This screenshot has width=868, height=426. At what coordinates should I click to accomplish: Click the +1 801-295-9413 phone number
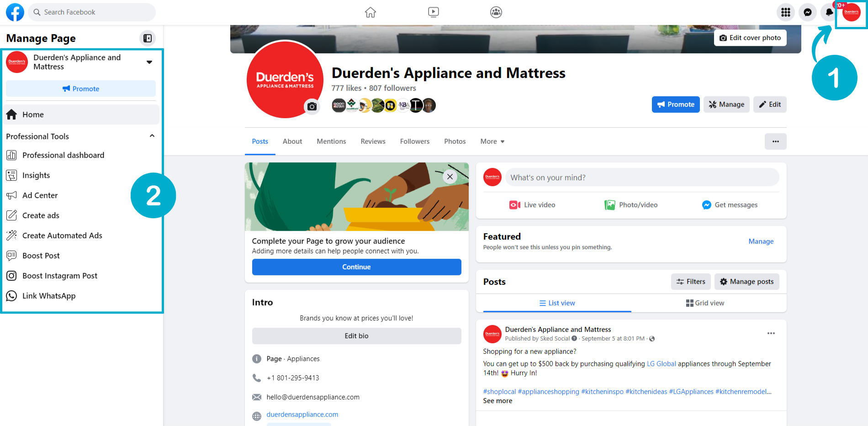(x=293, y=378)
